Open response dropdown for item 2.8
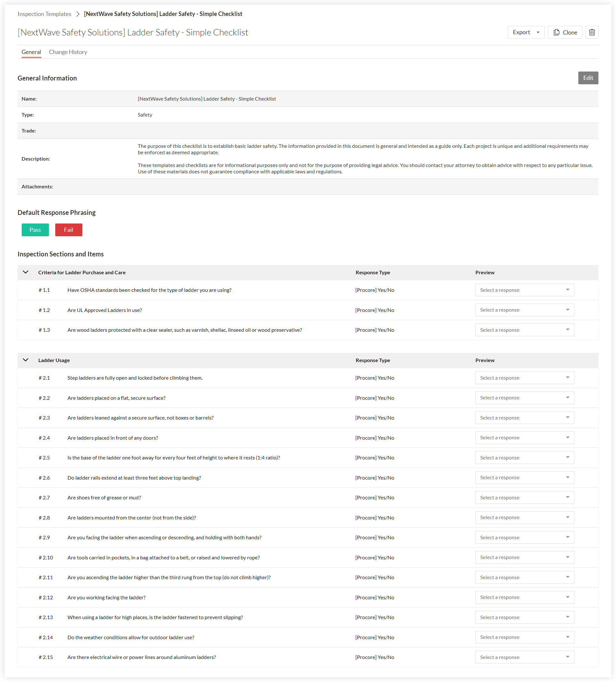The image size is (616, 682). coord(524,517)
